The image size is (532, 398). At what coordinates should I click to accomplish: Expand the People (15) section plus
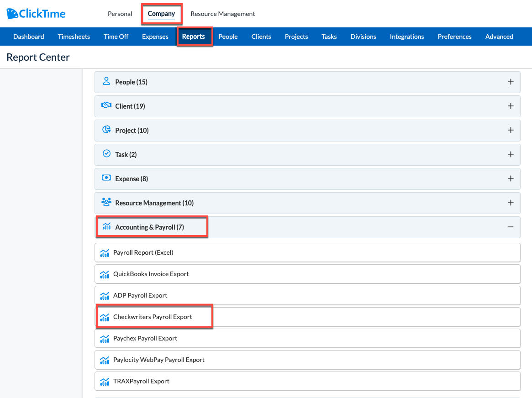[510, 82]
